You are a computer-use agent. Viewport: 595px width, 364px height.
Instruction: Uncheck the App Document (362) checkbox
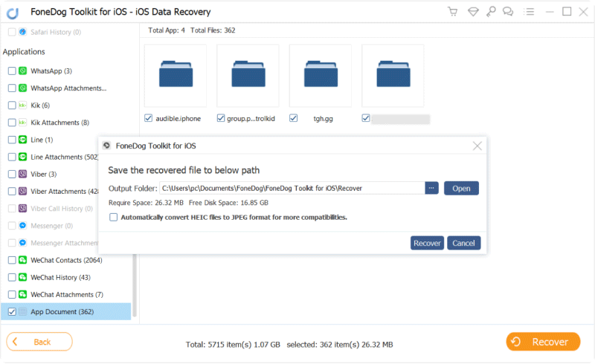[x=12, y=312]
